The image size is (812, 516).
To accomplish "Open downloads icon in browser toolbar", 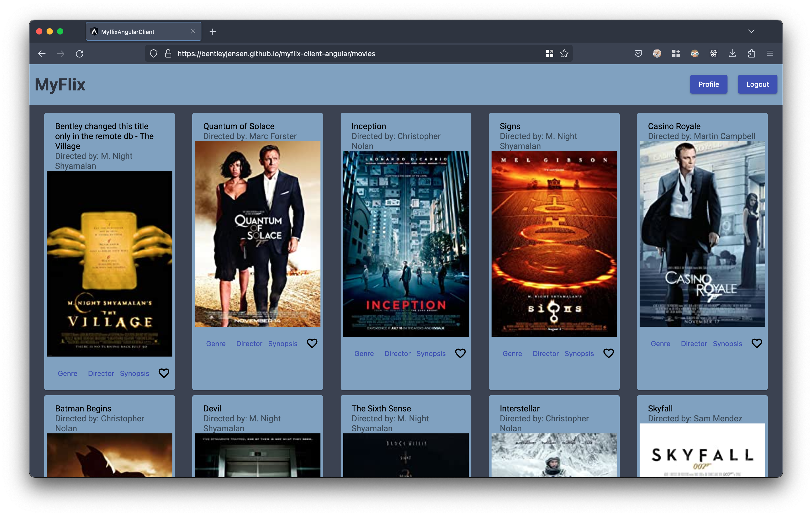I will point(732,54).
